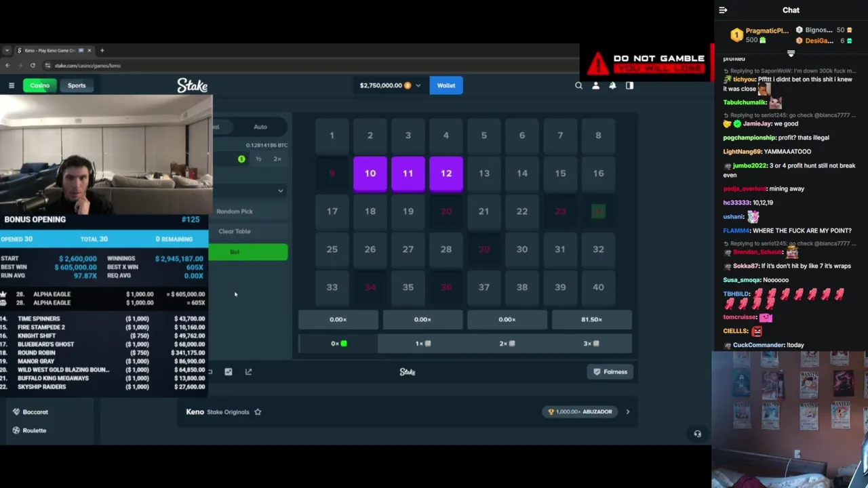Favorite Keno with the star icon
Viewport: 868px width, 488px height.
coord(258,412)
